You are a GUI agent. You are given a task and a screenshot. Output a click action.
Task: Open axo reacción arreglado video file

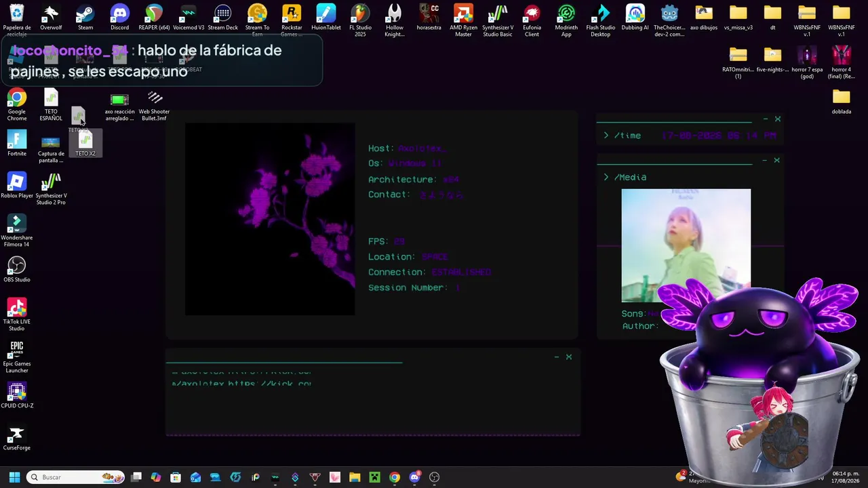tap(119, 104)
